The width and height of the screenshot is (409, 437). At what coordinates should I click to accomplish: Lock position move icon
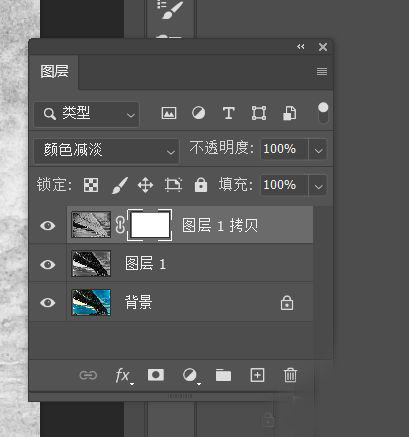click(x=146, y=185)
